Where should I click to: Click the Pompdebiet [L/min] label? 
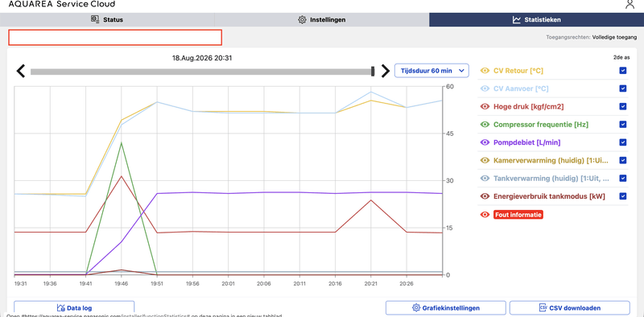527,142
